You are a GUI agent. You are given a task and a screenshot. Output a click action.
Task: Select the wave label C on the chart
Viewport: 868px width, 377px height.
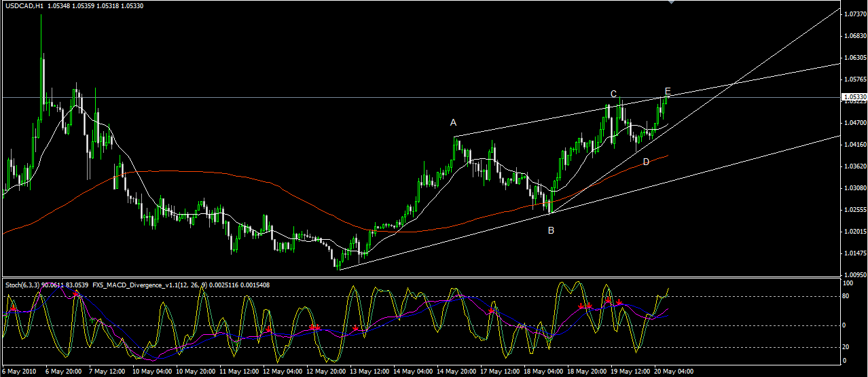tap(613, 94)
